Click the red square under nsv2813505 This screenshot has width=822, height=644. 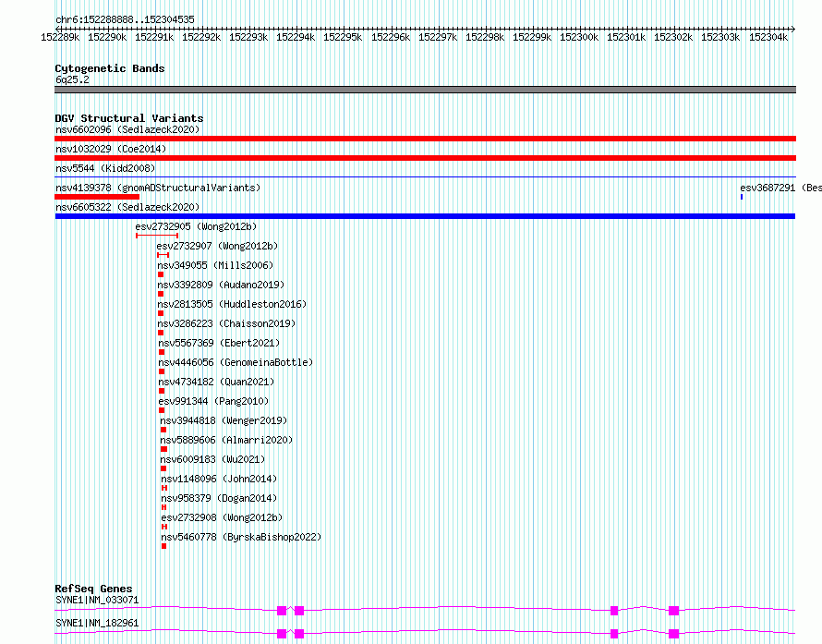161,313
